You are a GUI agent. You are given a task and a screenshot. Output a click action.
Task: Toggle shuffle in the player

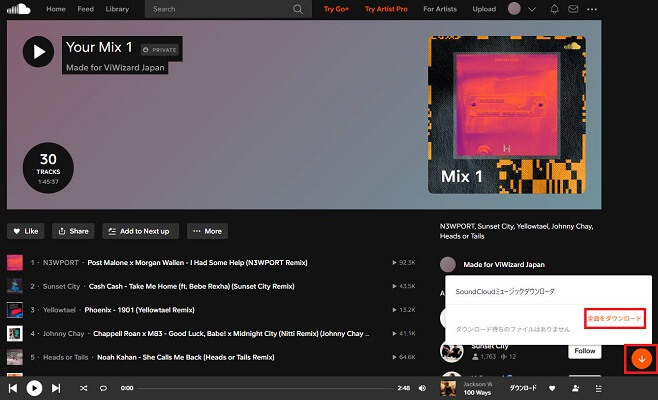84,388
